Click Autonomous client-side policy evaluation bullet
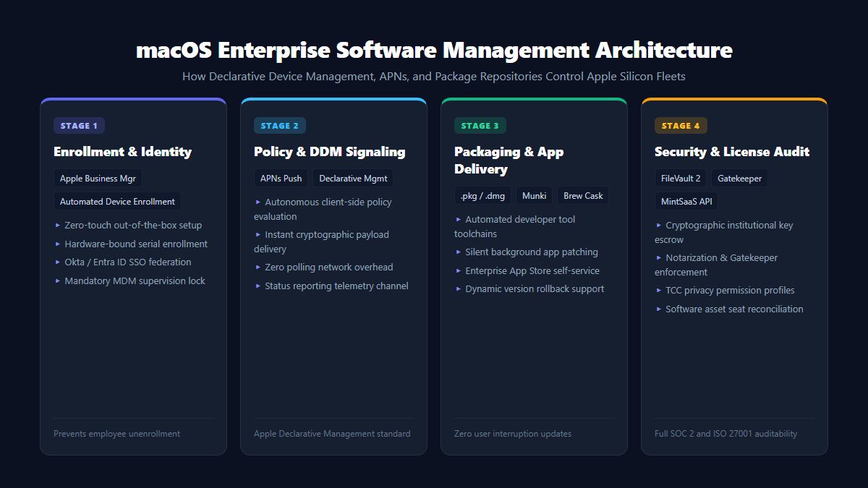 click(323, 210)
